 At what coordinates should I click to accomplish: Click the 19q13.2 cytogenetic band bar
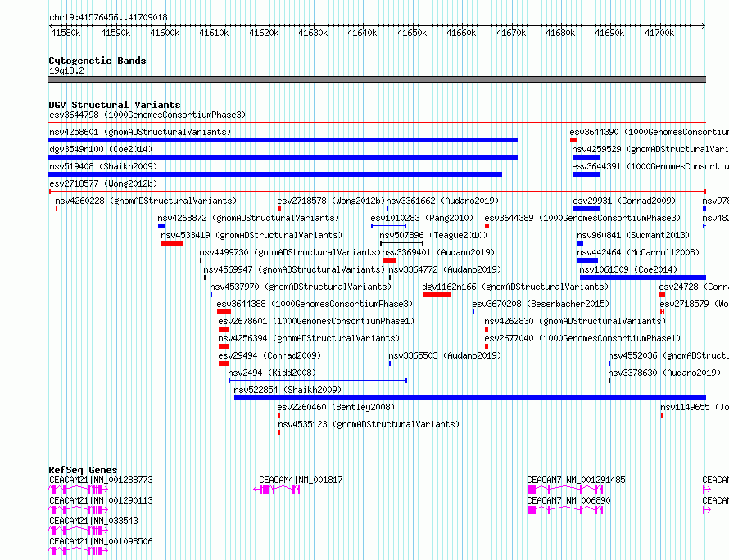coord(377,79)
